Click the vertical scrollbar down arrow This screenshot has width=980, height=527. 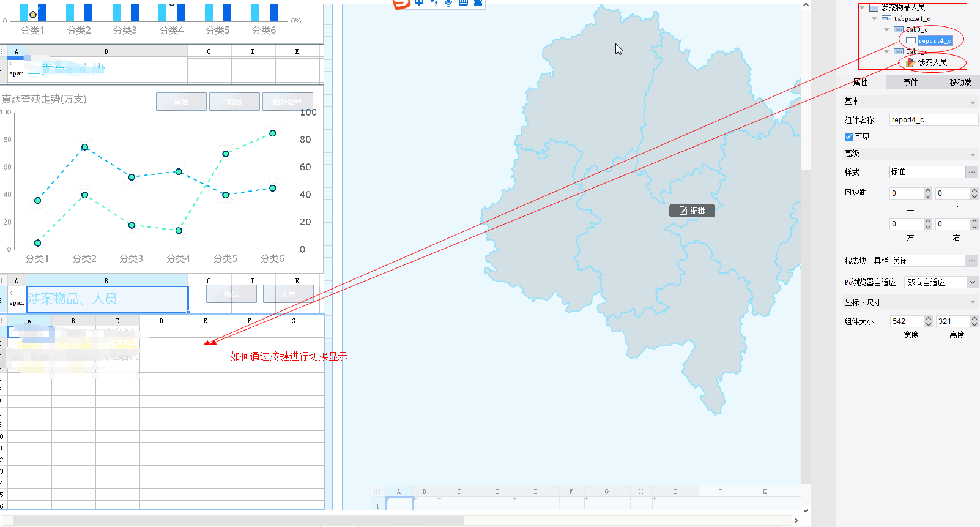click(x=806, y=511)
